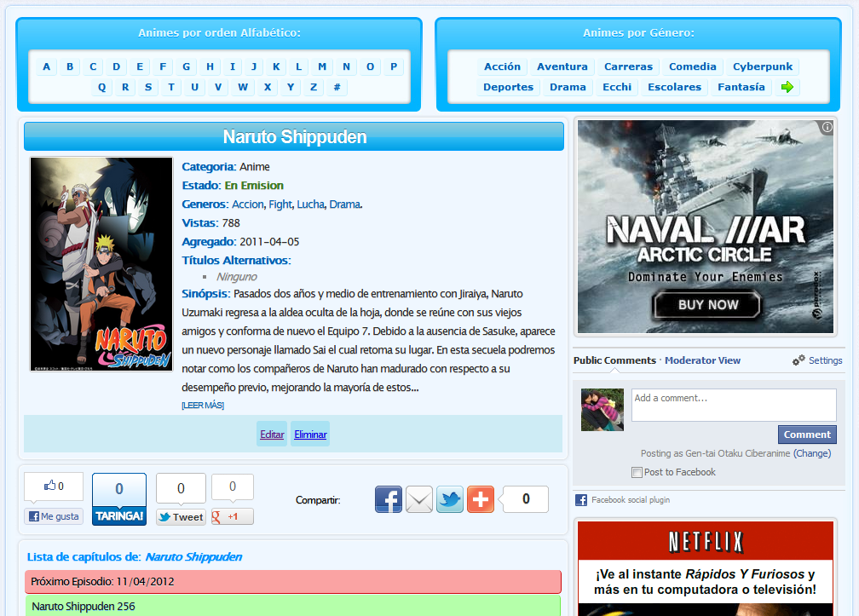Click Editar to edit the anime entry
This screenshot has width=859, height=616.
(272, 435)
